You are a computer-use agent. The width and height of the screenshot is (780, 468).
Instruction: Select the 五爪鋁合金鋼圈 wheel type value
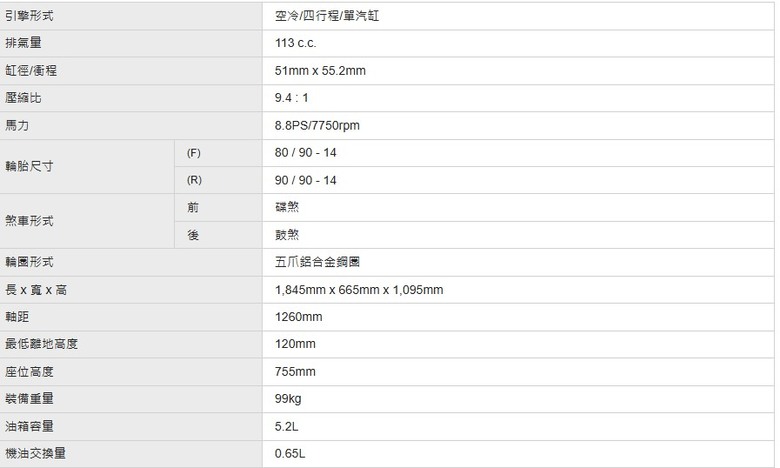tap(317, 262)
